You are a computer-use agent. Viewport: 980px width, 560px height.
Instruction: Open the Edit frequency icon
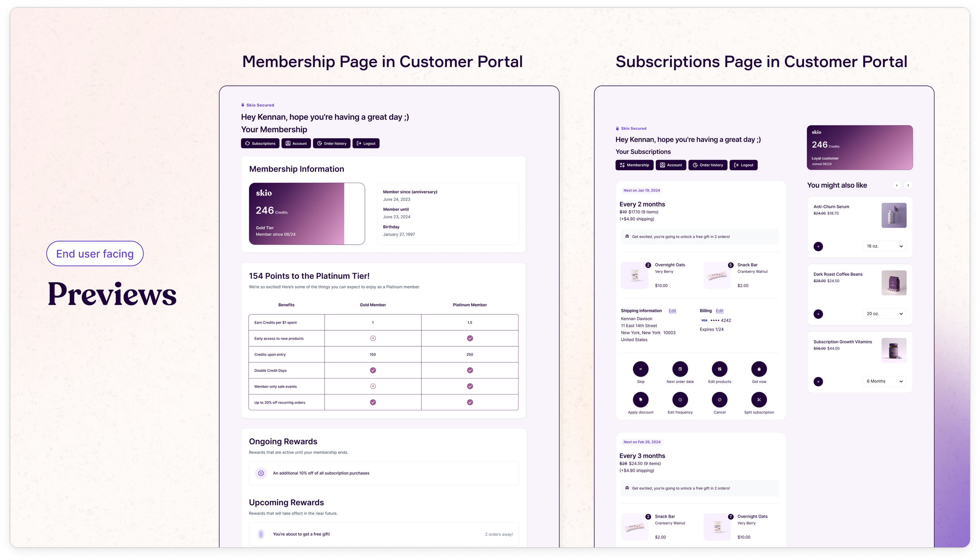click(680, 400)
